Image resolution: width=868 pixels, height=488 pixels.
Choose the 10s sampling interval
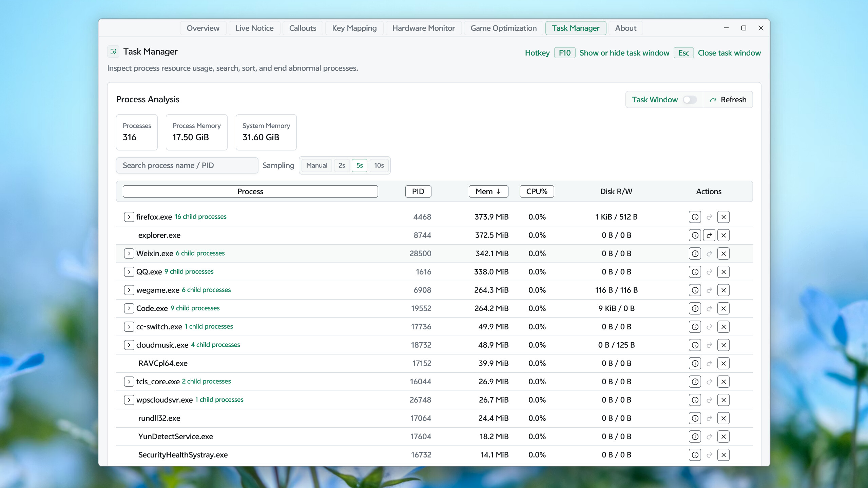(379, 165)
